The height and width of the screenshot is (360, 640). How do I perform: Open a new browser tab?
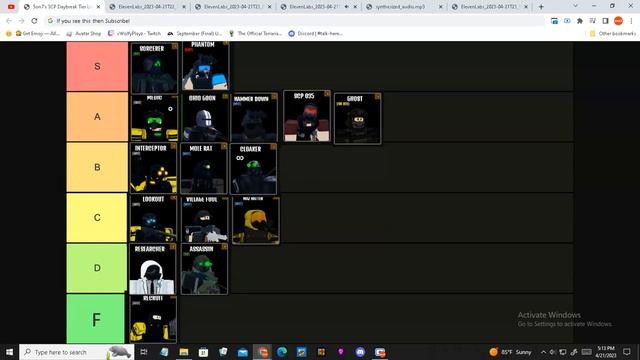tap(541, 7)
